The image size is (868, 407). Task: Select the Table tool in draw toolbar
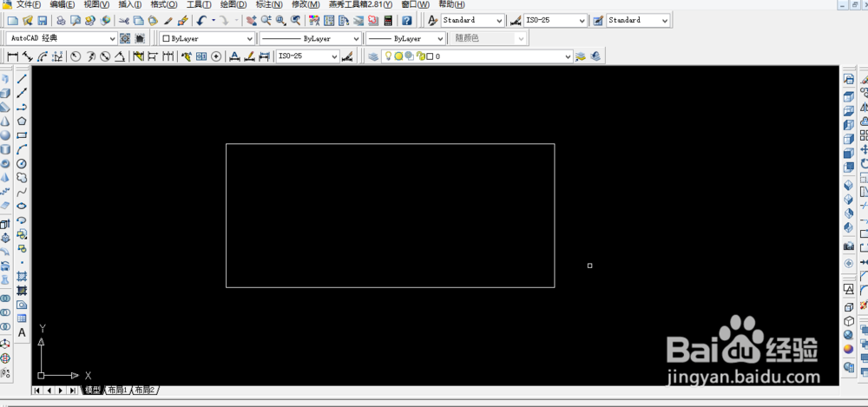23,318
